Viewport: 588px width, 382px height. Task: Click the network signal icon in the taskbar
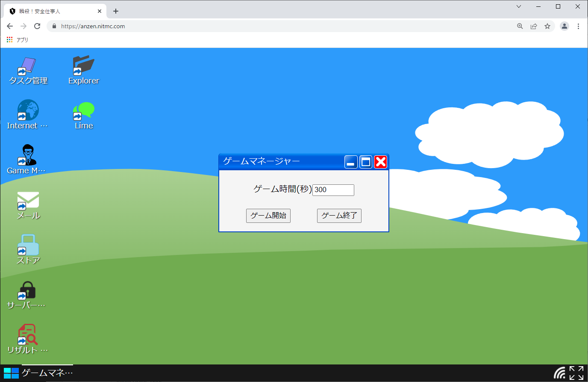click(x=559, y=373)
